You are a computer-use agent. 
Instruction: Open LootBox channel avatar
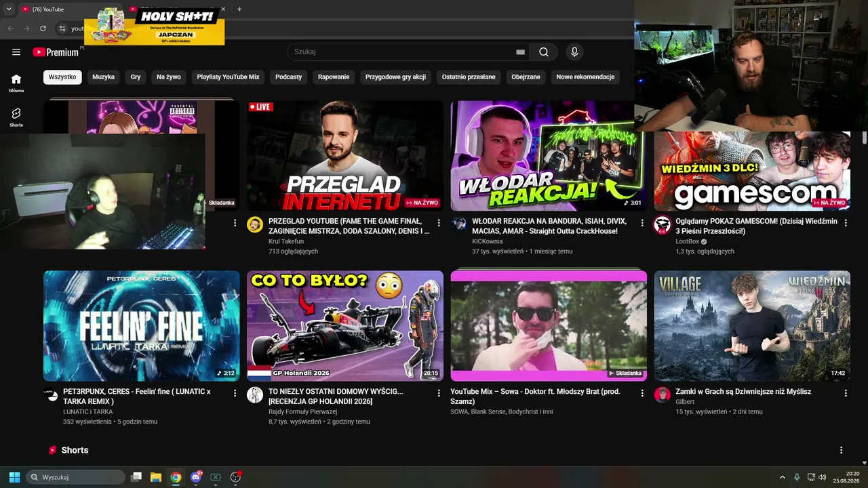662,225
